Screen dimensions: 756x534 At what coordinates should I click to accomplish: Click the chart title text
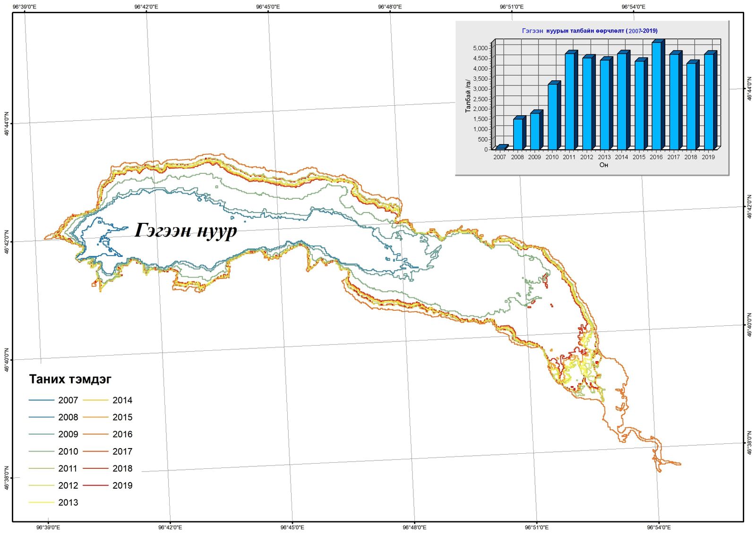click(x=589, y=31)
